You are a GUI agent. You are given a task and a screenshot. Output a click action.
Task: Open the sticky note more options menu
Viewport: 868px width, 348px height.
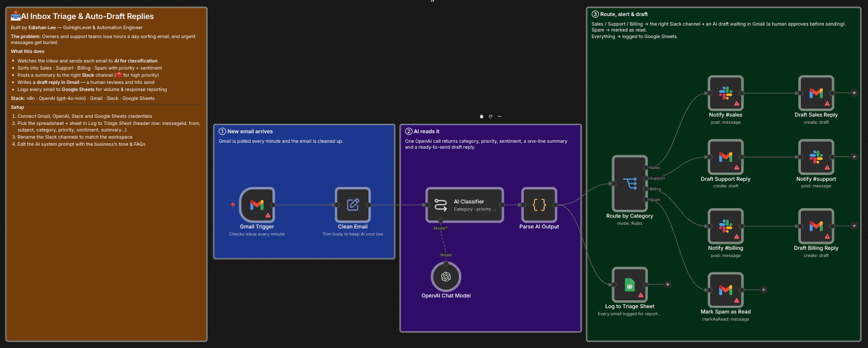(x=499, y=117)
